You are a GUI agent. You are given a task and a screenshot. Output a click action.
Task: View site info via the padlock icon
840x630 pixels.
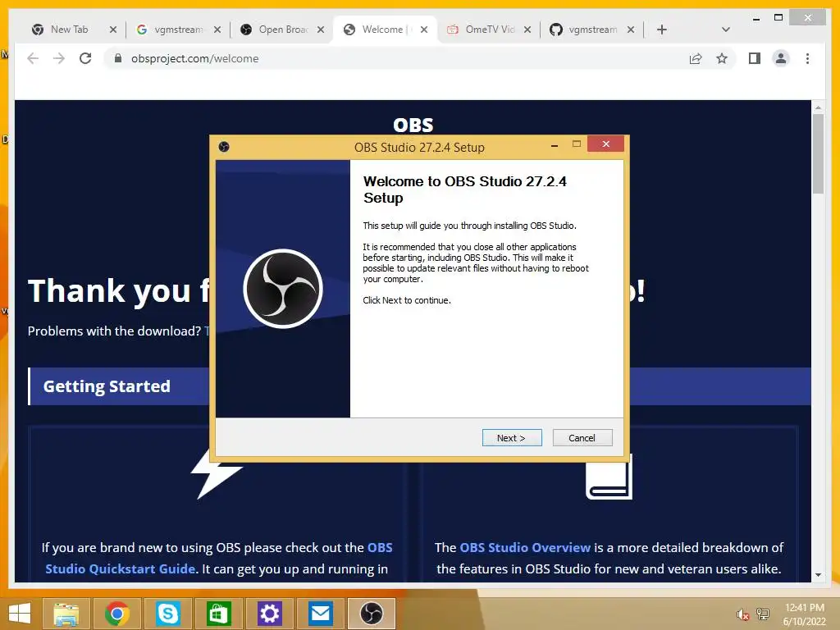[x=118, y=58]
